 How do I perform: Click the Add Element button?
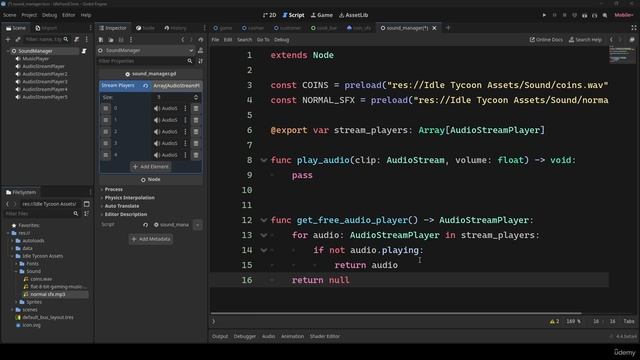click(x=151, y=167)
